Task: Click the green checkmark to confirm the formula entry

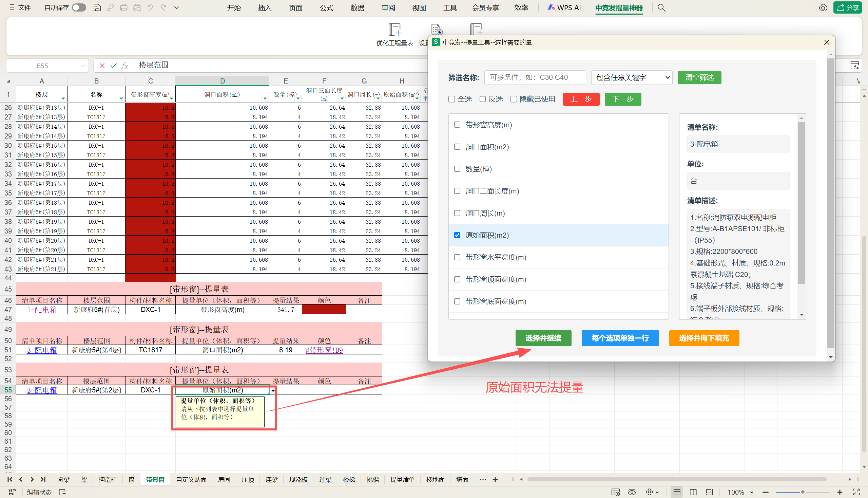Action: 113,65
